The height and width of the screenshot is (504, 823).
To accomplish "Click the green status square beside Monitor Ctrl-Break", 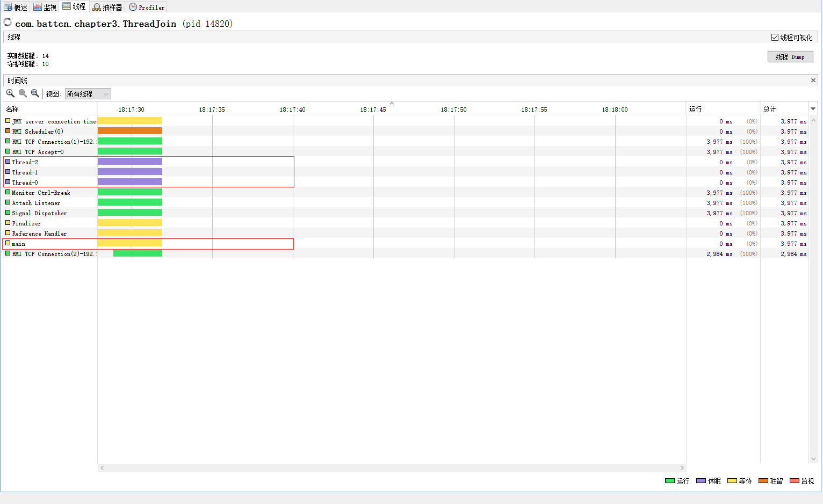I will (6, 192).
